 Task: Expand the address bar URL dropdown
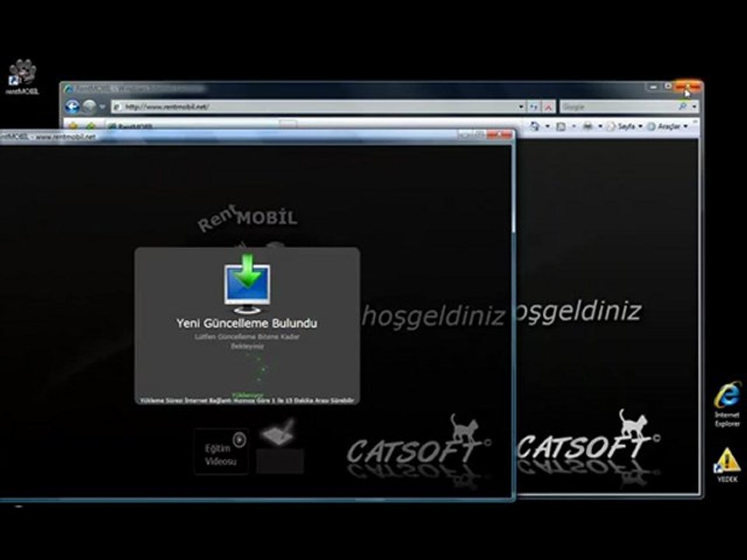pos(521,107)
